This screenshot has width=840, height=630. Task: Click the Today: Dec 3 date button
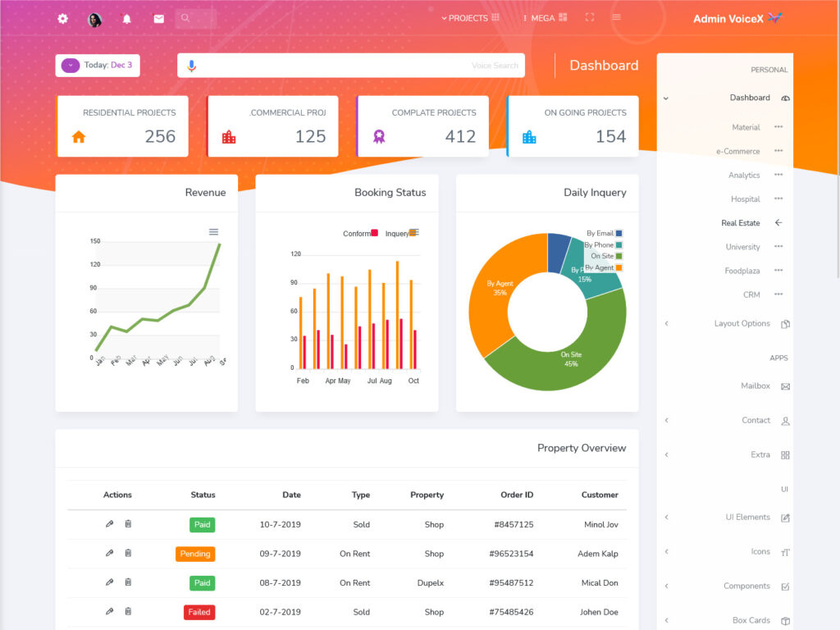click(98, 66)
